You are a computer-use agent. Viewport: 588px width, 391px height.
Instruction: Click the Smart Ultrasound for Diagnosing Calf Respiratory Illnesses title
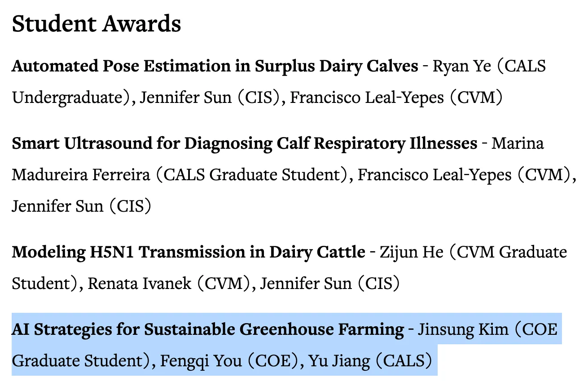245,144
